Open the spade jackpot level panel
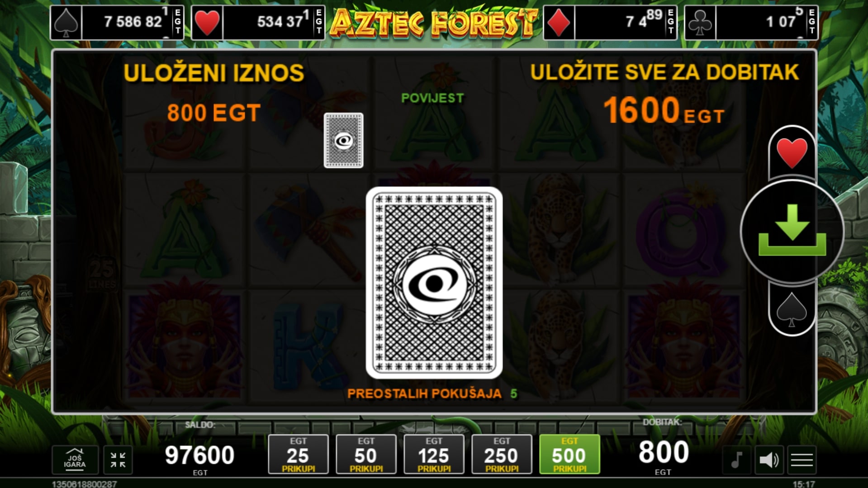This screenshot has width=868, height=488. (117, 23)
